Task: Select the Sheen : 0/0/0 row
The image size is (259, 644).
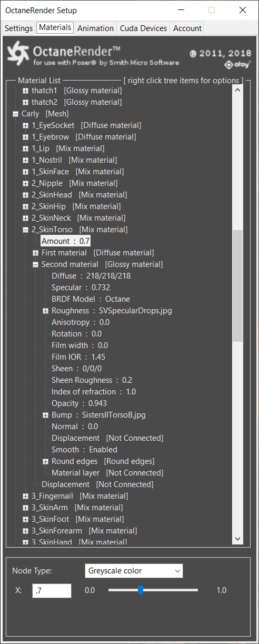Action: point(77,369)
